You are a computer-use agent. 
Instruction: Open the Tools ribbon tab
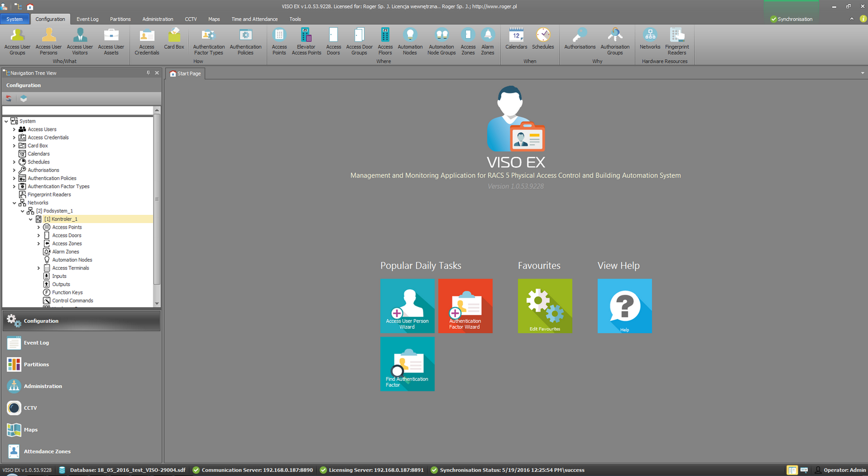(295, 19)
